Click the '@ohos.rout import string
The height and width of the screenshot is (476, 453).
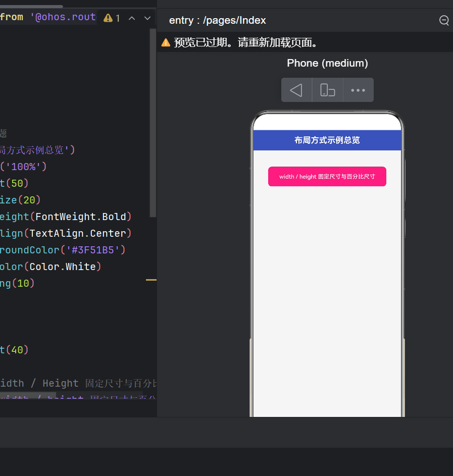point(63,17)
